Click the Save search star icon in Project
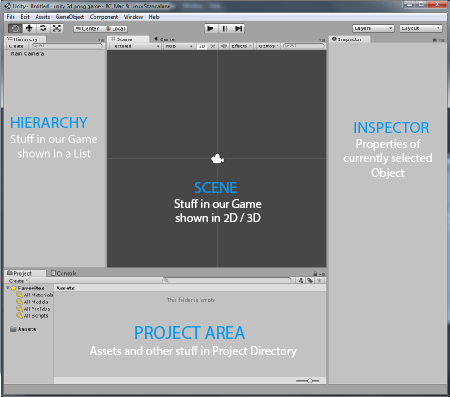Screen dimensions: 450x397 (x=319, y=281)
